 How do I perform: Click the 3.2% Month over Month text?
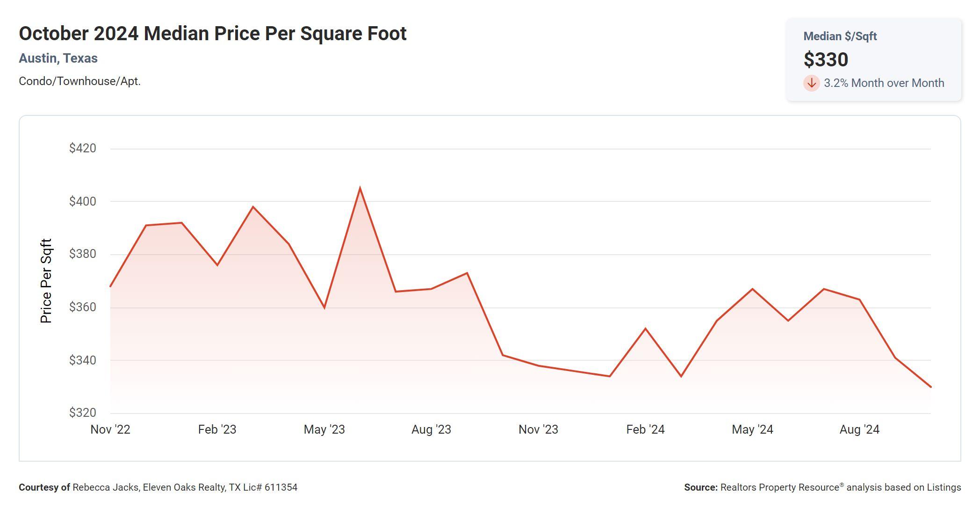click(884, 83)
